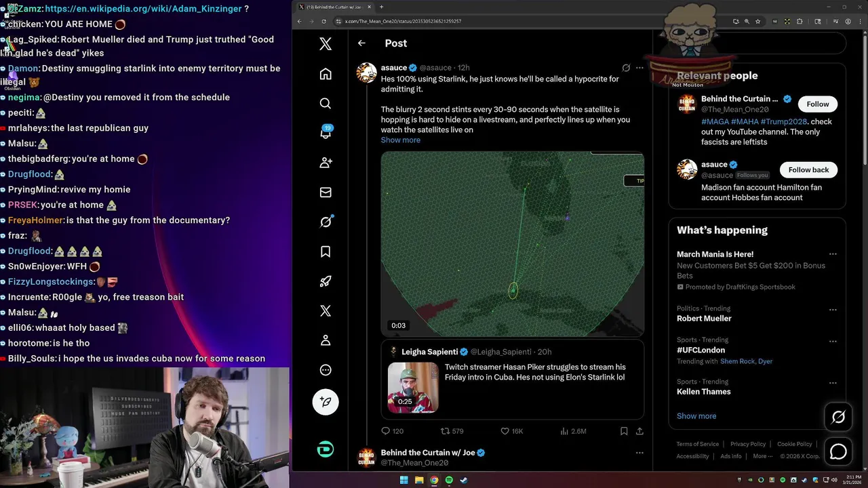868x488 pixels.
Task: Open the More circle icon in sidebar
Action: [x=325, y=370]
